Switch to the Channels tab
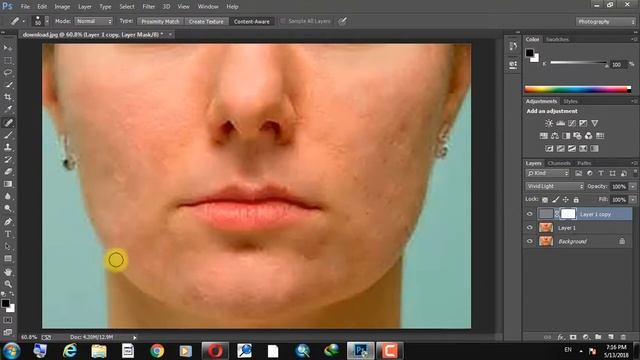Screen dimensions: 640x360 click(x=559, y=163)
